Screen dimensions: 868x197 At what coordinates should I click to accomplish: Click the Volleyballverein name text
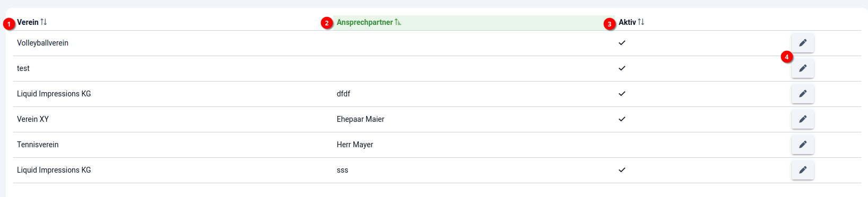42,43
